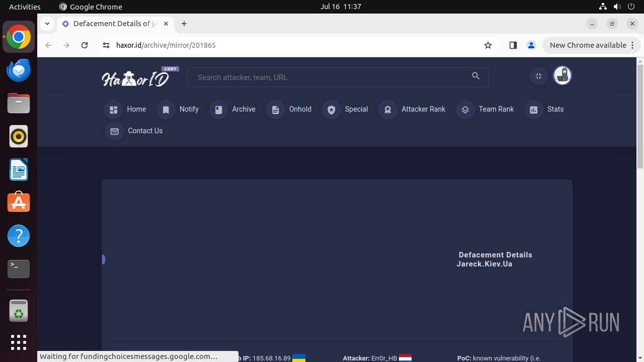Open Help from the dock

point(19,236)
